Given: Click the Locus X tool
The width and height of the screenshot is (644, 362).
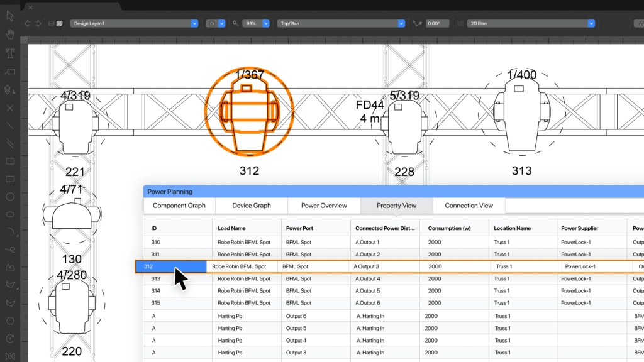Looking at the screenshot, I should (x=10, y=108).
